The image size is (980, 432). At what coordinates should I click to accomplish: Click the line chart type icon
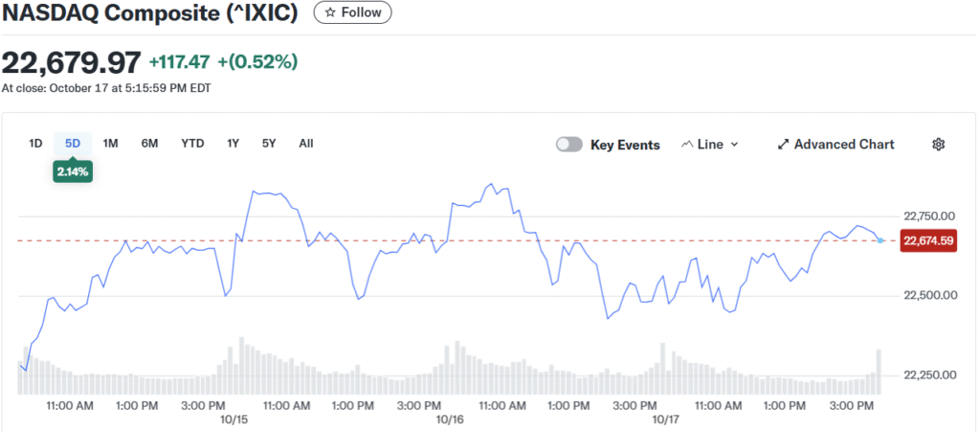[686, 145]
